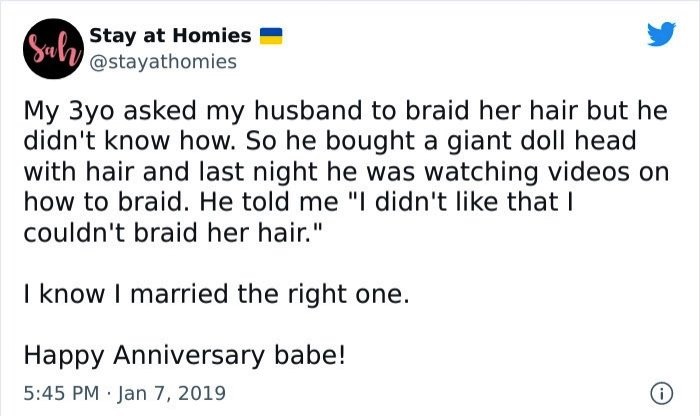Open the Stay at Homies display name
The image size is (700, 416).
click(170, 36)
